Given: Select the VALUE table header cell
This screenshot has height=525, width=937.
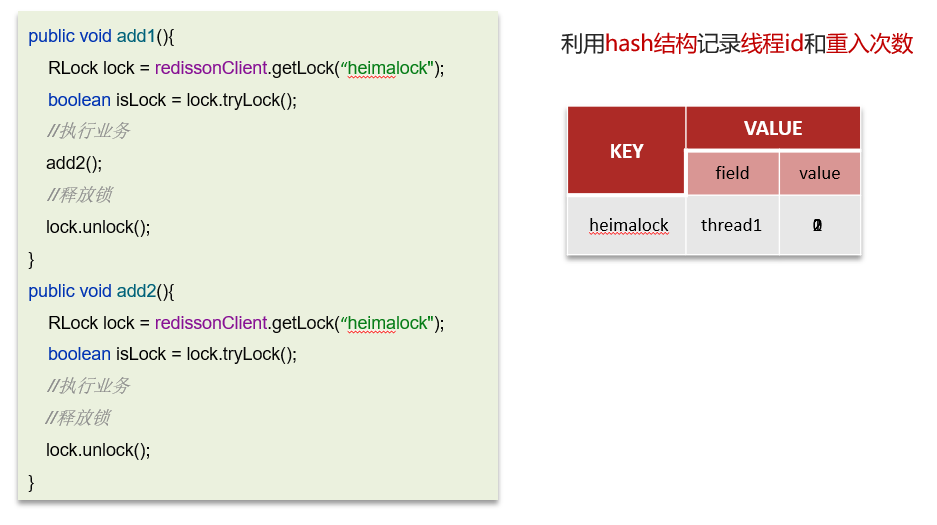Looking at the screenshot, I should (x=773, y=129).
